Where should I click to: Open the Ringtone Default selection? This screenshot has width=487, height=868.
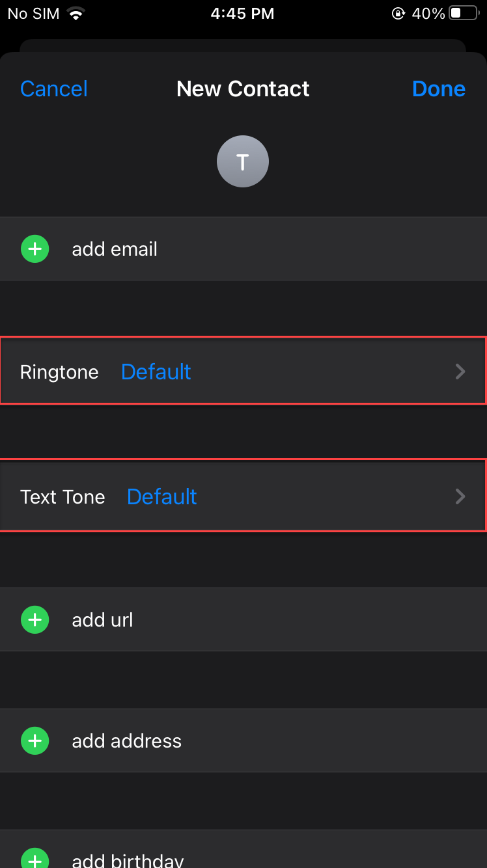point(156,372)
